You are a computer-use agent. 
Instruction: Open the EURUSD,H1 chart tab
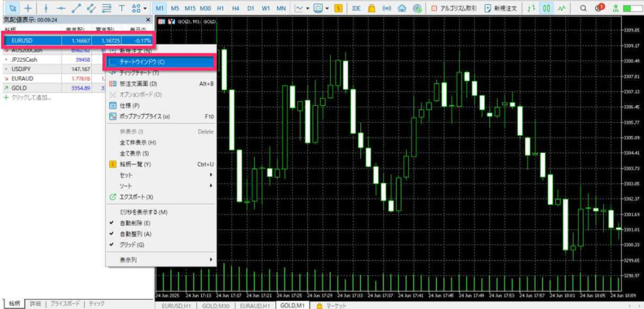(175, 306)
